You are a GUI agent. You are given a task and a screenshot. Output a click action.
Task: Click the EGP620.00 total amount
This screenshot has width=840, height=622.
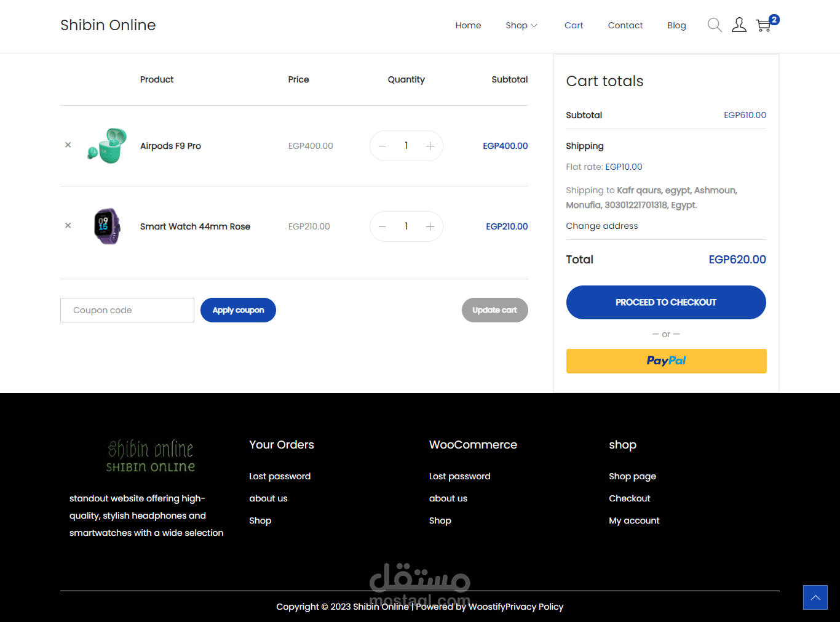click(737, 260)
